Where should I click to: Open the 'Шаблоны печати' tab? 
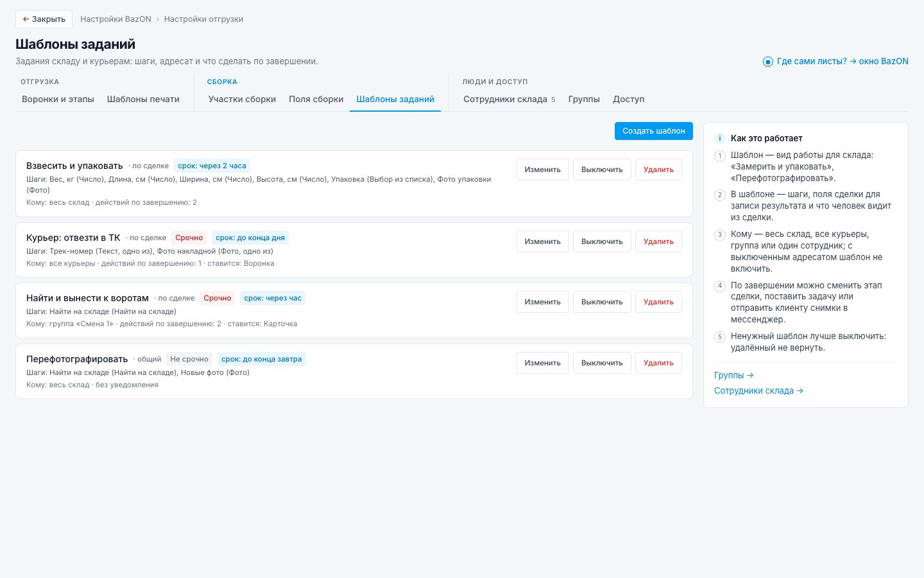tap(143, 100)
